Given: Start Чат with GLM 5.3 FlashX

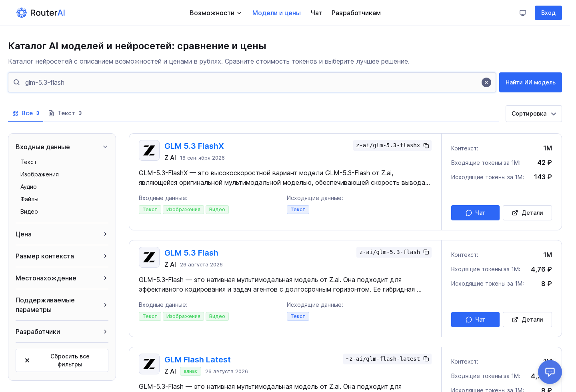Looking at the screenshot, I should click(475, 213).
